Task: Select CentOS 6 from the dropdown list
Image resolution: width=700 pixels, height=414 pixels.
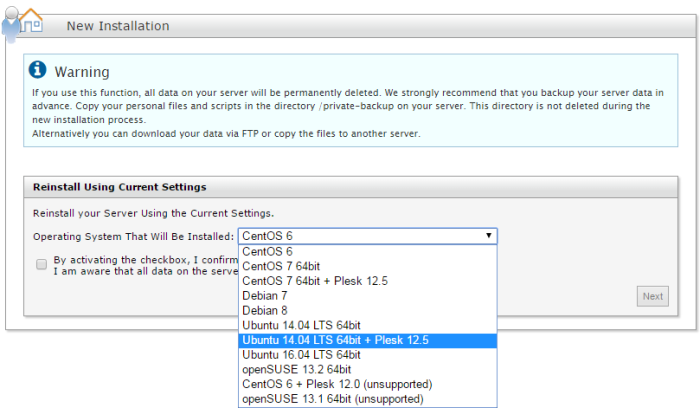Action: coord(267,252)
